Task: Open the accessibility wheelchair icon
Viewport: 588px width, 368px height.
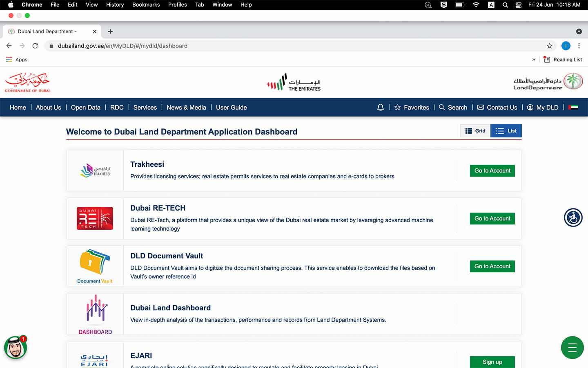Action: coord(573,218)
